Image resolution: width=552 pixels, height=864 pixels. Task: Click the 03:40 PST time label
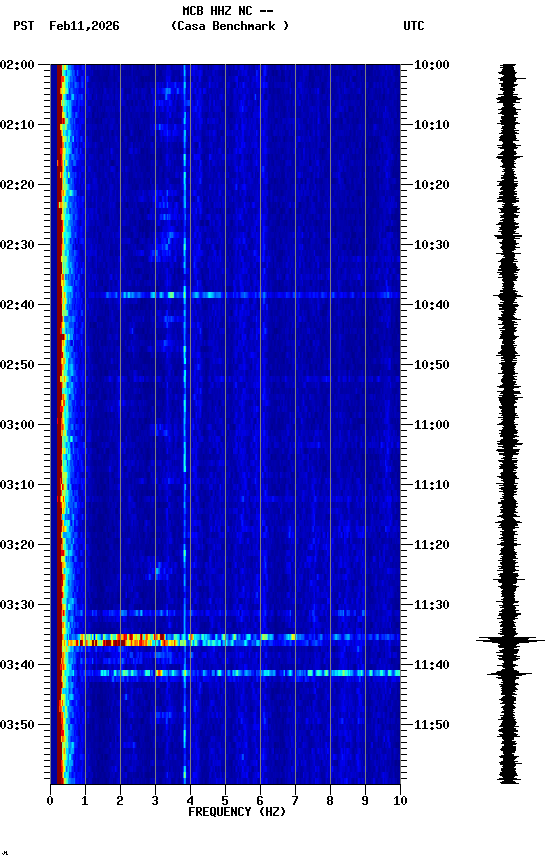tap(17, 666)
